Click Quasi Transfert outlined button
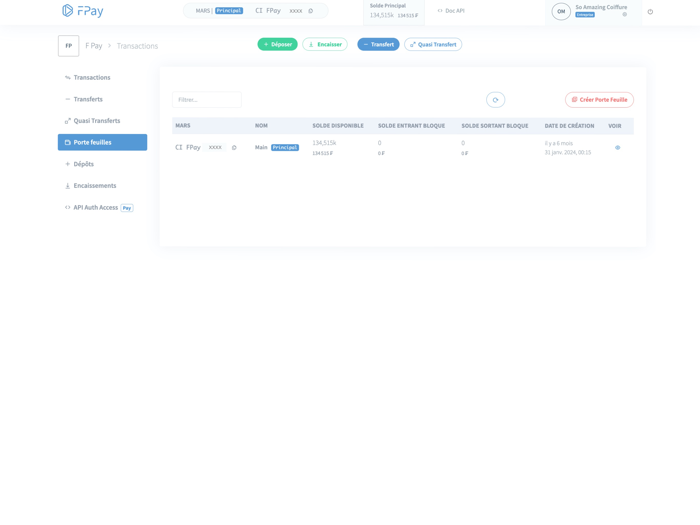 (433, 44)
